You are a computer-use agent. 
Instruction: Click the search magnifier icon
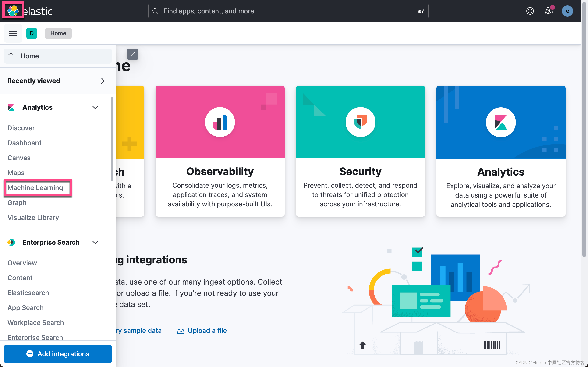[155, 11]
